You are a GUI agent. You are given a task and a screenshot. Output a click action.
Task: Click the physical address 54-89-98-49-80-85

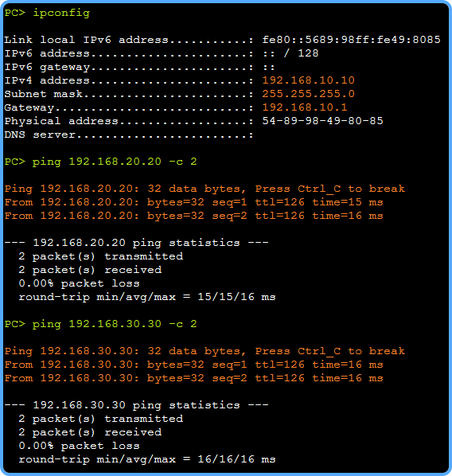coord(322,120)
